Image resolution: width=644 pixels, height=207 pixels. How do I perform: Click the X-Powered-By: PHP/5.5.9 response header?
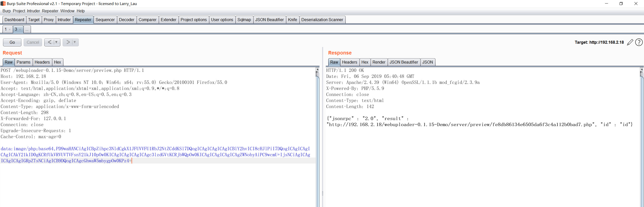(x=355, y=88)
